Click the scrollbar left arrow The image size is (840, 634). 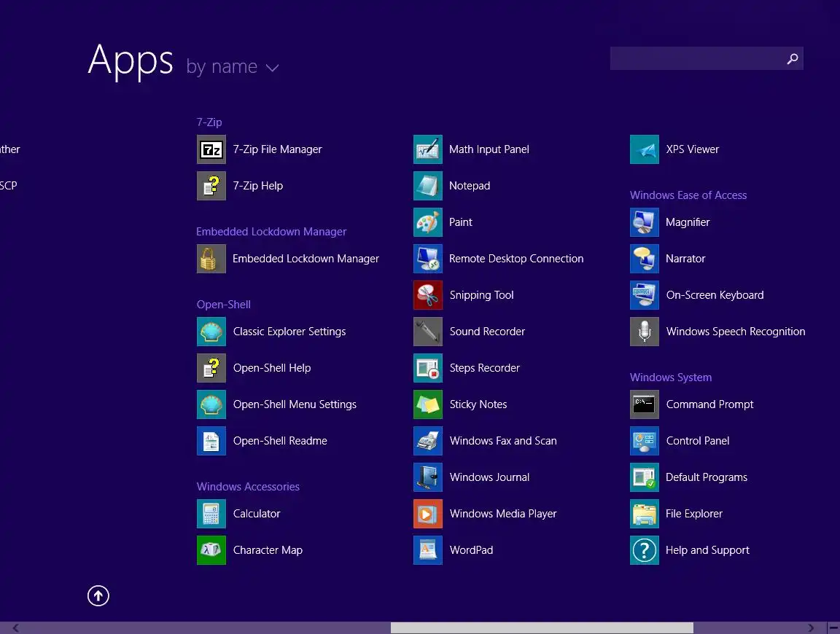pyautogui.click(x=15, y=627)
